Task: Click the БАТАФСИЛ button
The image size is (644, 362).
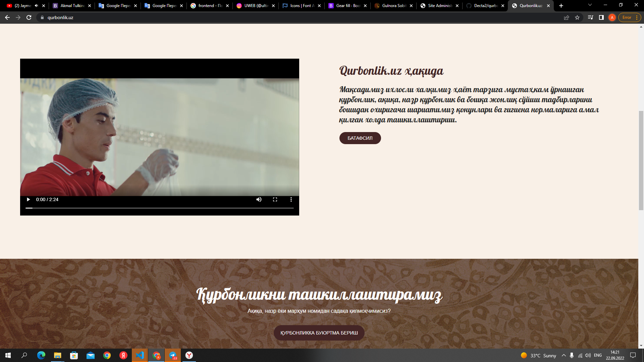Action: pyautogui.click(x=360, y=138)
